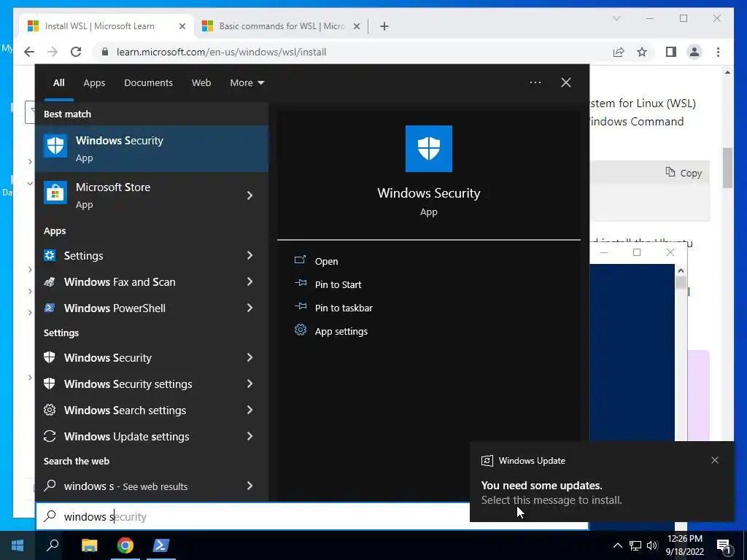This screenshot has width=747, height=560.
Task: Open the network status tray icon
Action: [635, 545]
